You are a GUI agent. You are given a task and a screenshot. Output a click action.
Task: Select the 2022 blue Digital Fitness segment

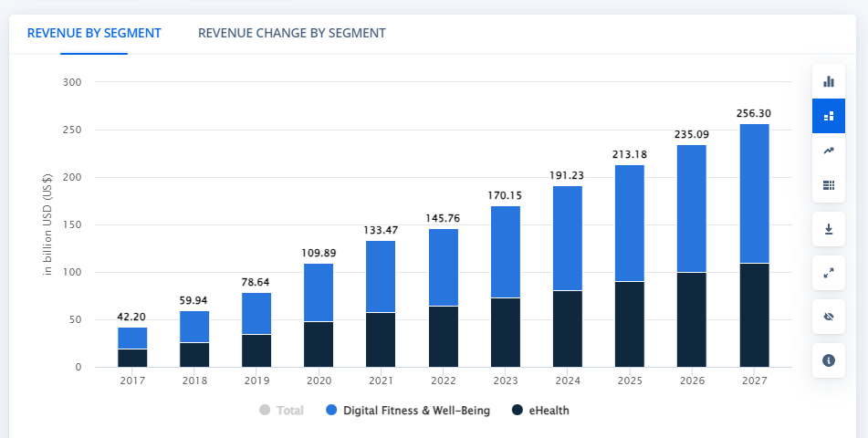[x=444, y=267]
